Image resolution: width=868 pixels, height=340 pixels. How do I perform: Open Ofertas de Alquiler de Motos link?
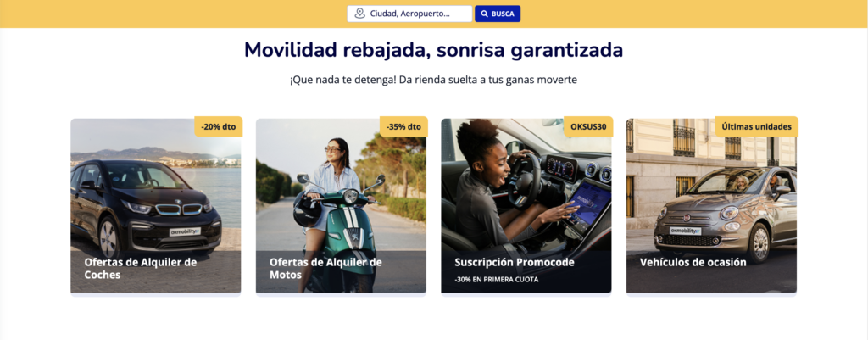tap(325, 268)
